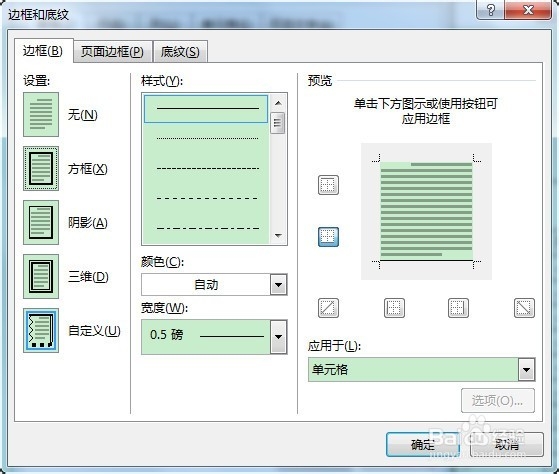Screen dimensions: 559x474
Task: Select the 无(N) no-border setting icon
Action: click(x=41, y=114)
